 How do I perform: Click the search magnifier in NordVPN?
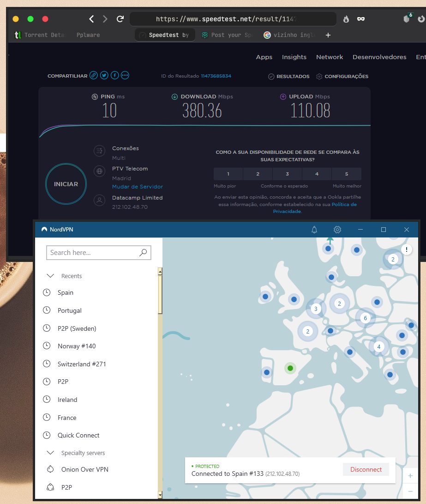[143, 253]
